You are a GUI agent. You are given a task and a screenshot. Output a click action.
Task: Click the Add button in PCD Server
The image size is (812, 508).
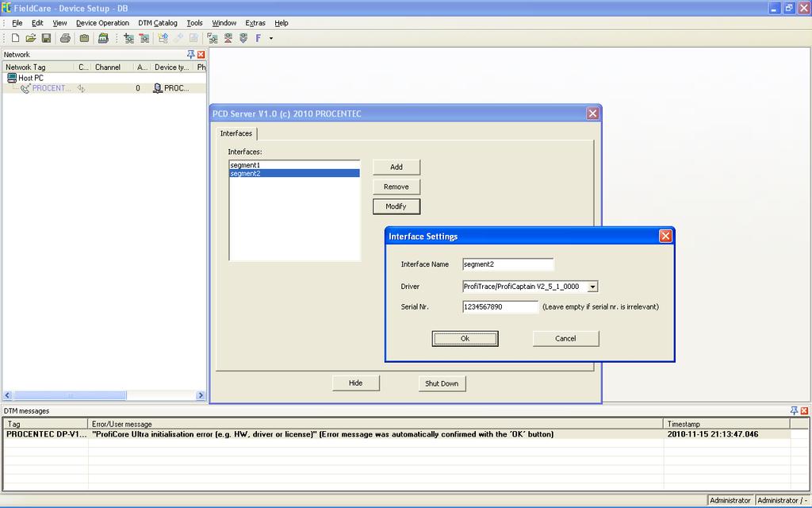(396, 167)
